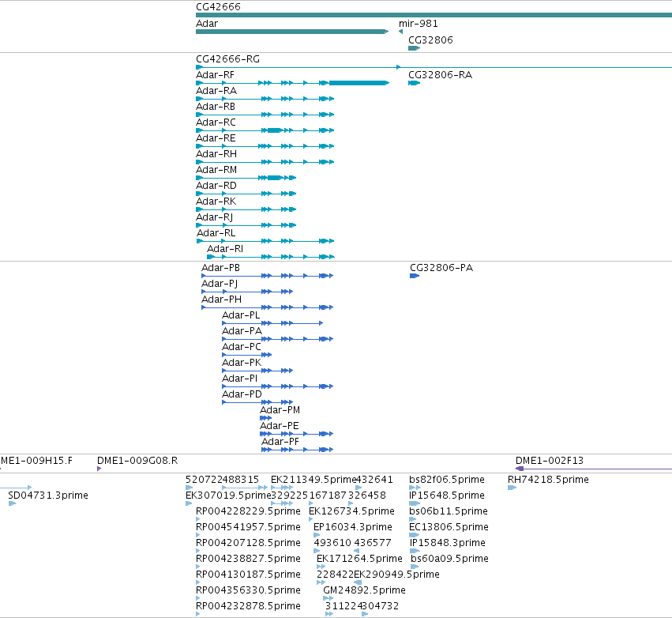672x618 pixels.
Task: Click the Adar-RK transcript label
Action: point(216,202)
